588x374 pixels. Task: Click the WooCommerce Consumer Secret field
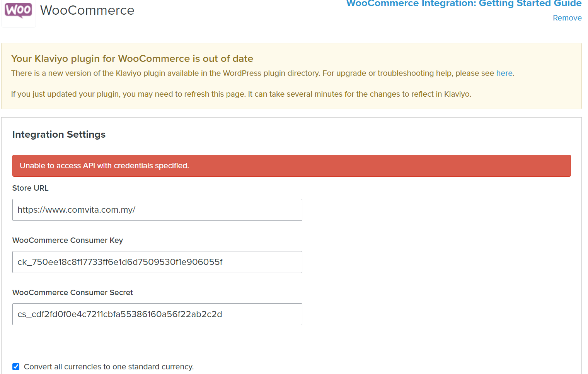pyautogui.click(x=157, y=314)
